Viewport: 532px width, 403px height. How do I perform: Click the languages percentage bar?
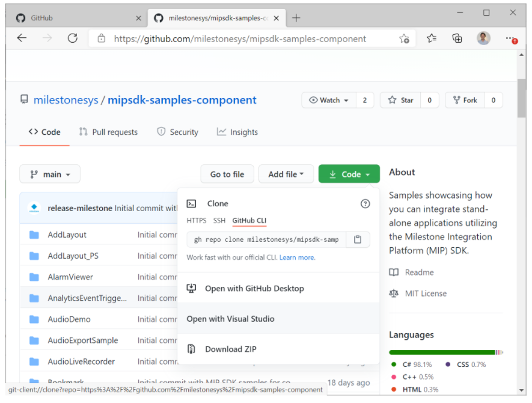click(x=446, y=352)
